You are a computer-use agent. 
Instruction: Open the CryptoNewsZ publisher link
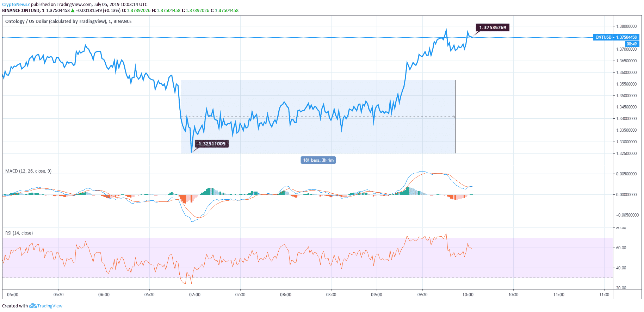(x=16, y=5)
